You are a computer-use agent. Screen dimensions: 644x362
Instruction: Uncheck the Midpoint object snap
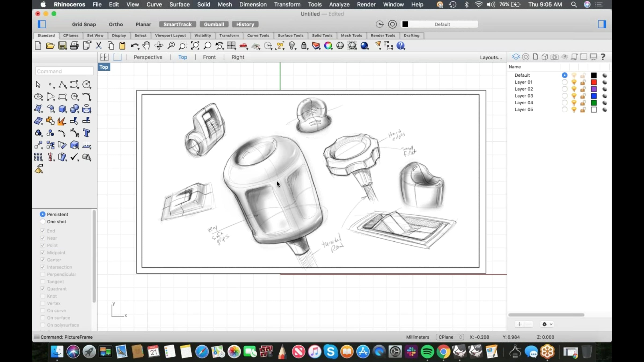pos(42,253)
